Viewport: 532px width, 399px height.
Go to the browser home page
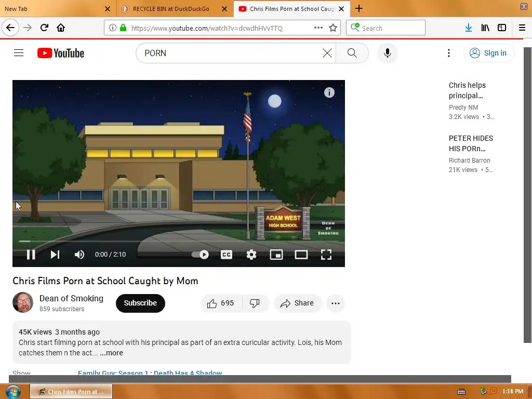tap(61, 28)
